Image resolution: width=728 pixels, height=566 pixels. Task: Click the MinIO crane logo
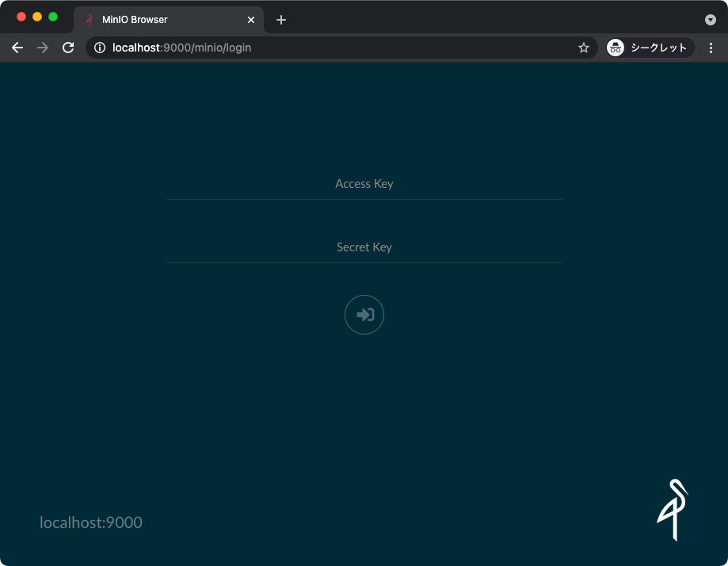pyautogui.click(x=673, y=510)
